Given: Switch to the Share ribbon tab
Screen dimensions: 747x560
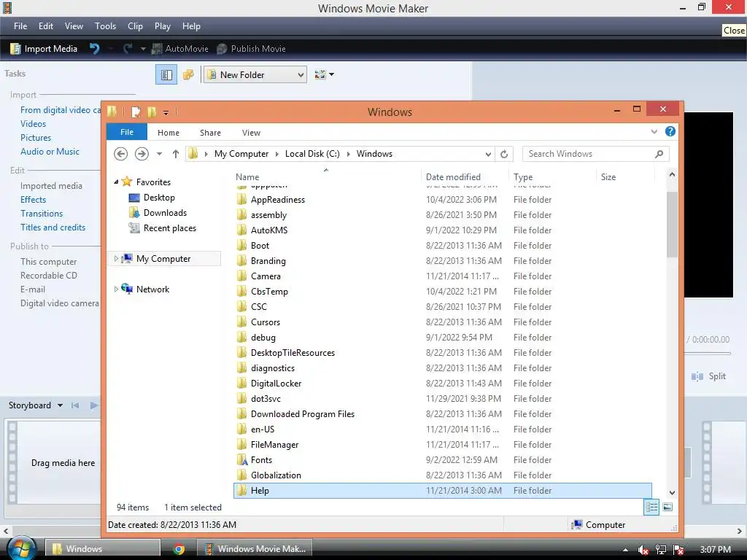Looking at the screenshot, I should [x=210, y=133].
